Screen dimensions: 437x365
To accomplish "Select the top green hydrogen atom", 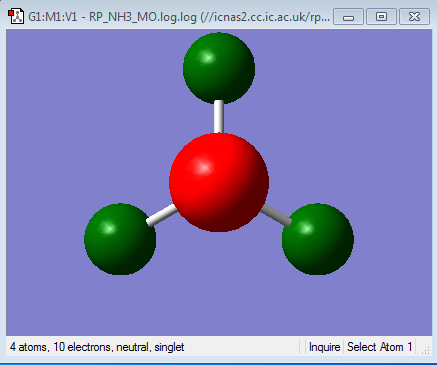I will pos(219,68).
